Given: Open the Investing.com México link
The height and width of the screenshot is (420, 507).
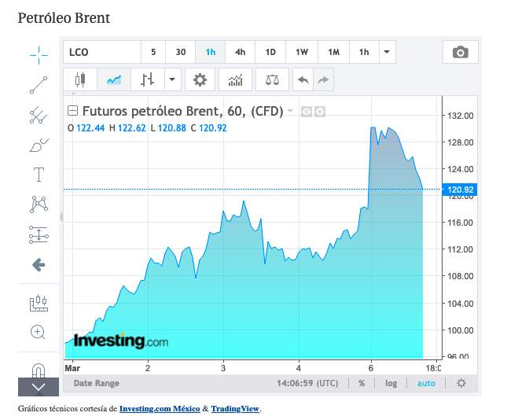Looking at the screenshot, I should [x=160, y=409].
